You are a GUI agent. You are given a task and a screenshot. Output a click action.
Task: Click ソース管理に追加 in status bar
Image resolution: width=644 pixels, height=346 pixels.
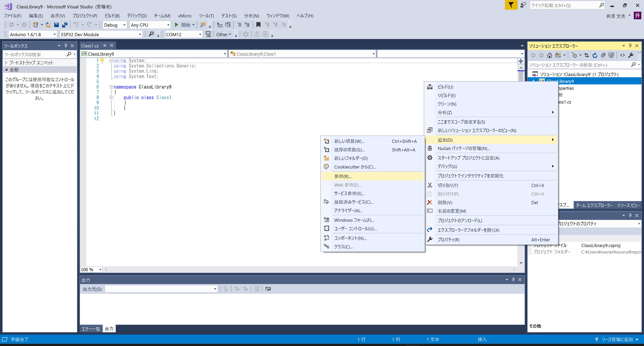617,339
